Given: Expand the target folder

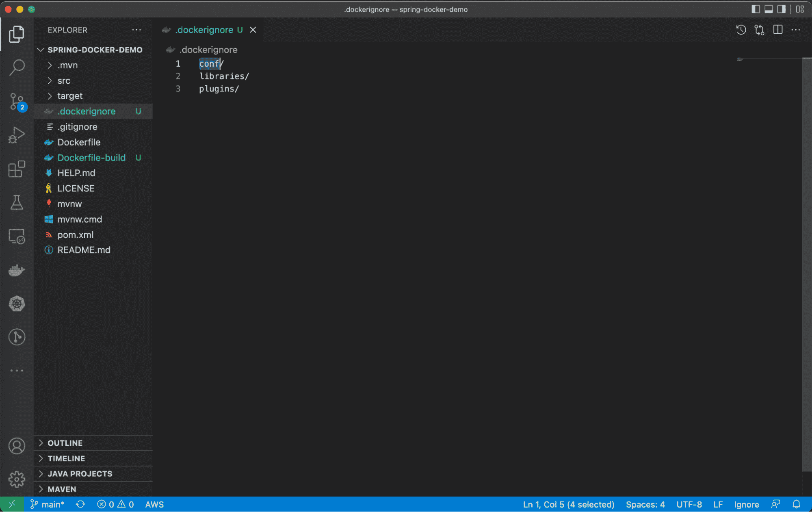Looking at the screenshot, I should click(70, 96).
